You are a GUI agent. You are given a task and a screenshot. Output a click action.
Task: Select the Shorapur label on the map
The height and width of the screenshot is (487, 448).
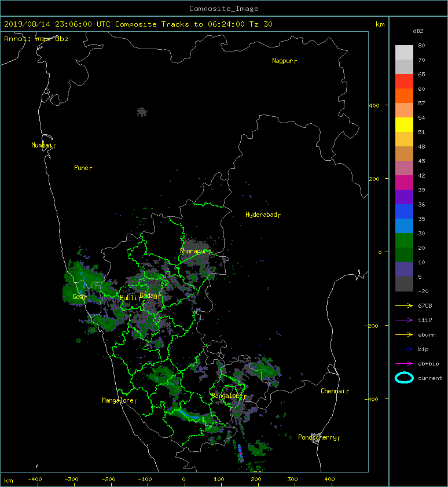click(x=195, y=251)
